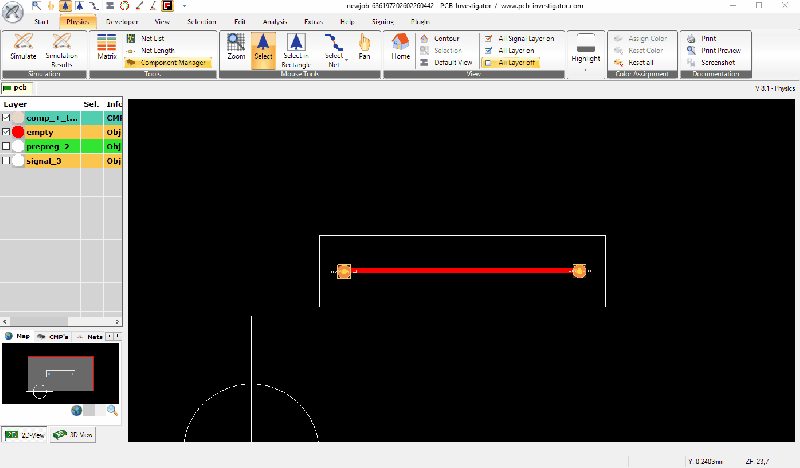Open the Edit ribbon tab
Viewport: 800px width, 468px height.
(240, 22)
